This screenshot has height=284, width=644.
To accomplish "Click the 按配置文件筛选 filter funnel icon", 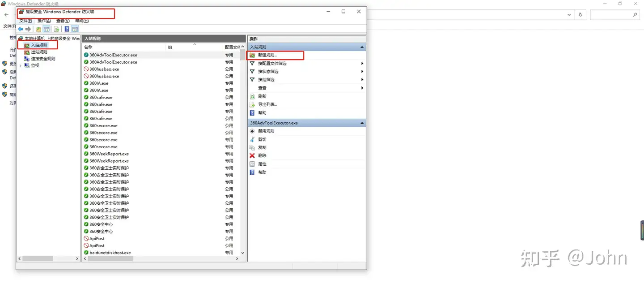I will coord(252,64).
